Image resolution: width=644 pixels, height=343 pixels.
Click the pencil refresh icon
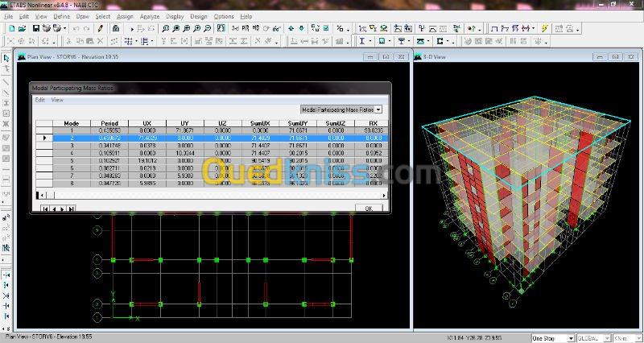100,28
